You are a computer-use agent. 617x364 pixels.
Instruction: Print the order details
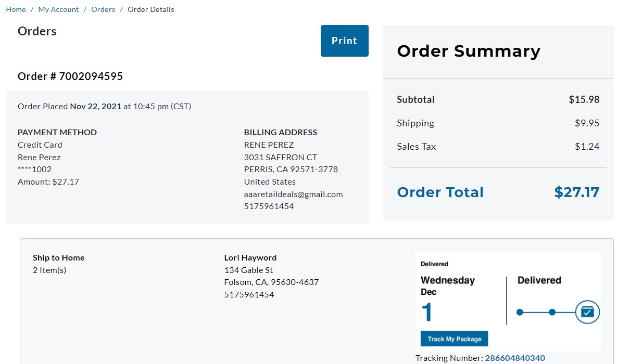344,41
